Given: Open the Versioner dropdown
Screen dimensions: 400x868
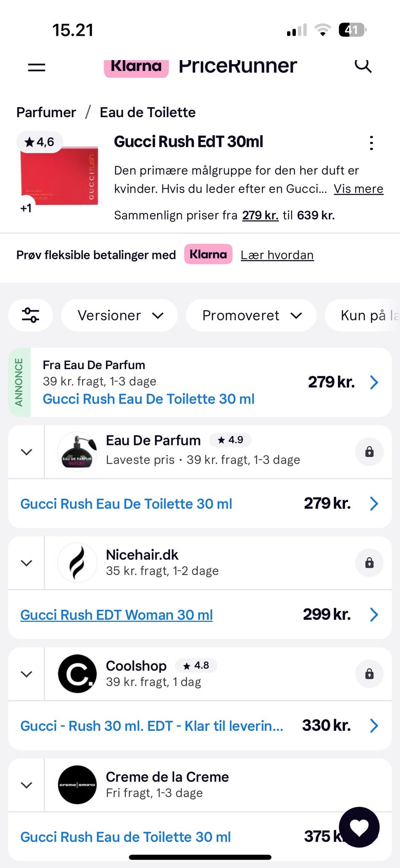Looking at the screenshot, I should coord(120,315).
